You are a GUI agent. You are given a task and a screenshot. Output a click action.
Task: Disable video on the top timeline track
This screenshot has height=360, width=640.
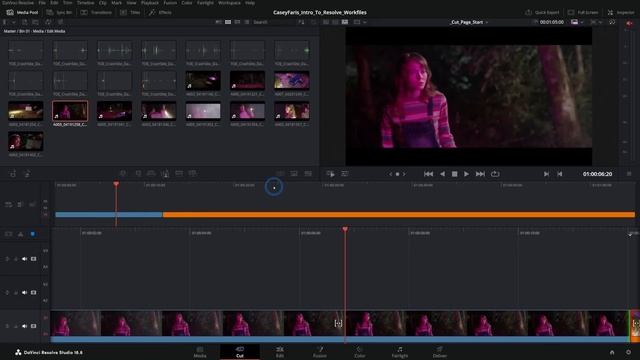[x=33, y=259]
